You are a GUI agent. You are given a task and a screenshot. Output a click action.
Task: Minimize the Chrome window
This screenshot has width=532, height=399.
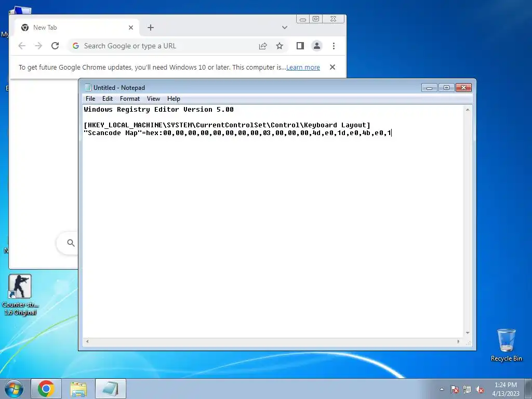303,19
